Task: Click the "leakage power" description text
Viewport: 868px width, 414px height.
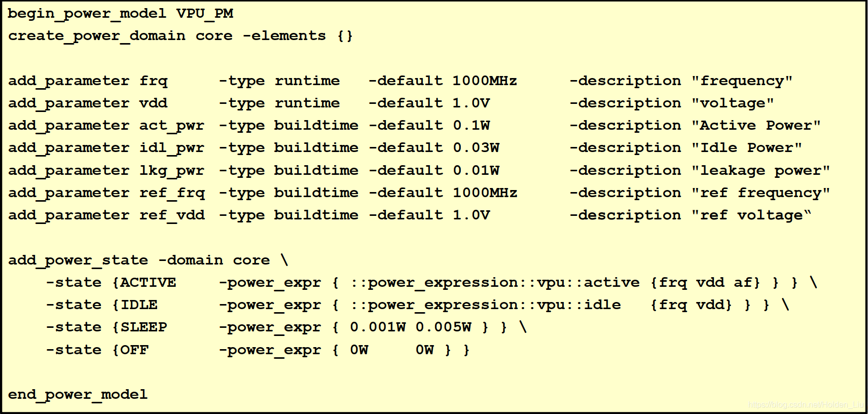Action: pos(761,171)
